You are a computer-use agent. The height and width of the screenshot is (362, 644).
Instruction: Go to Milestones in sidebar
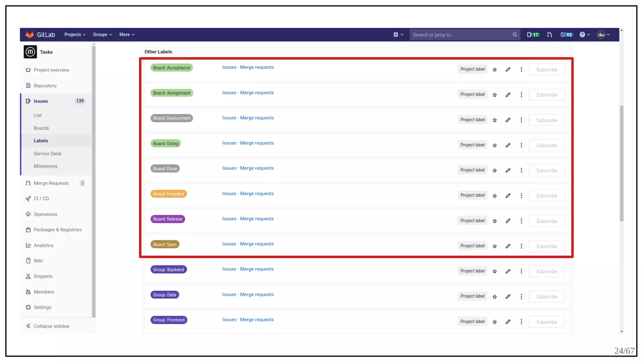[45, 166]
